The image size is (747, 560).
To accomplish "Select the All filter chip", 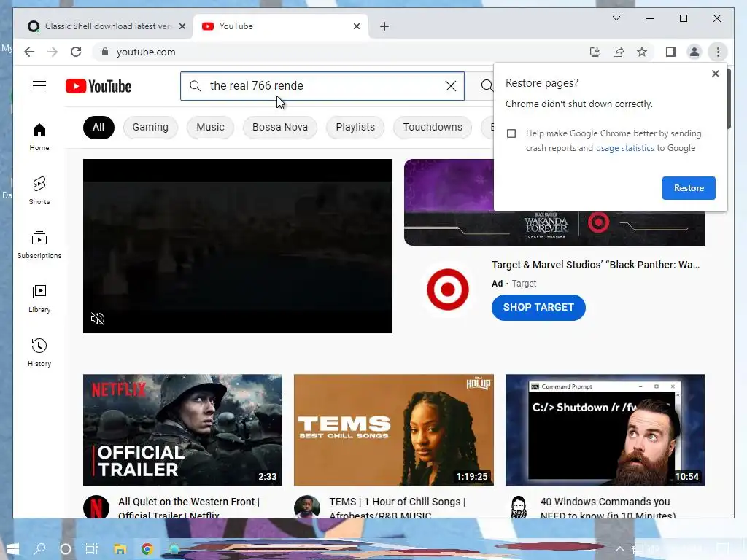I will 98,127.
